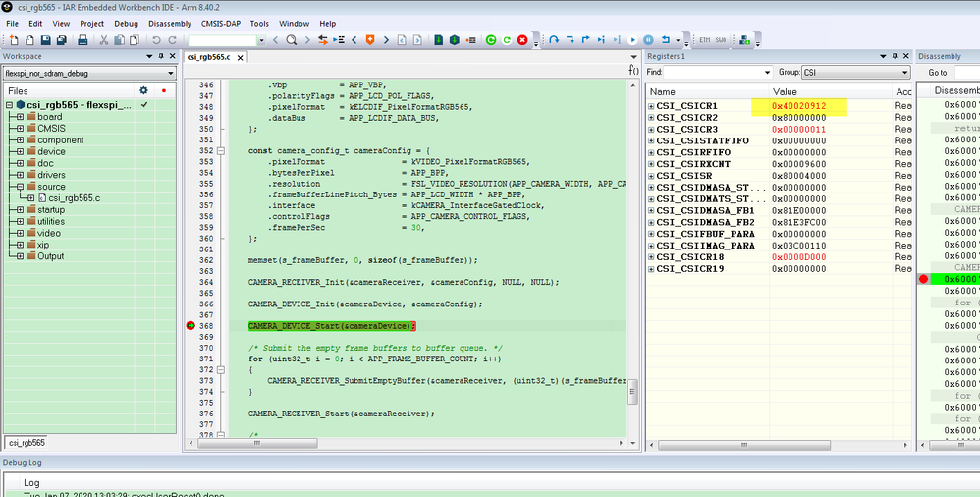This screenshot has height=497, width=980.
Task: Toggle ETM trace button
Action: [705, 40]
